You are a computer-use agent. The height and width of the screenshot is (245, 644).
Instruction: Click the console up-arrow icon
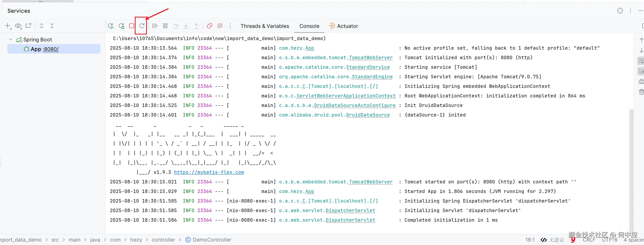641,40
